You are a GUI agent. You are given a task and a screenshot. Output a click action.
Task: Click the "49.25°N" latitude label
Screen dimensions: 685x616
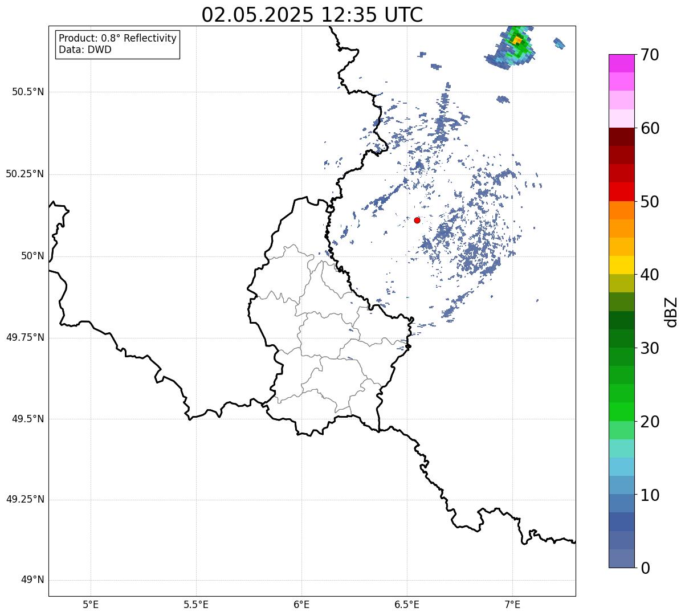tap(25, 500)
